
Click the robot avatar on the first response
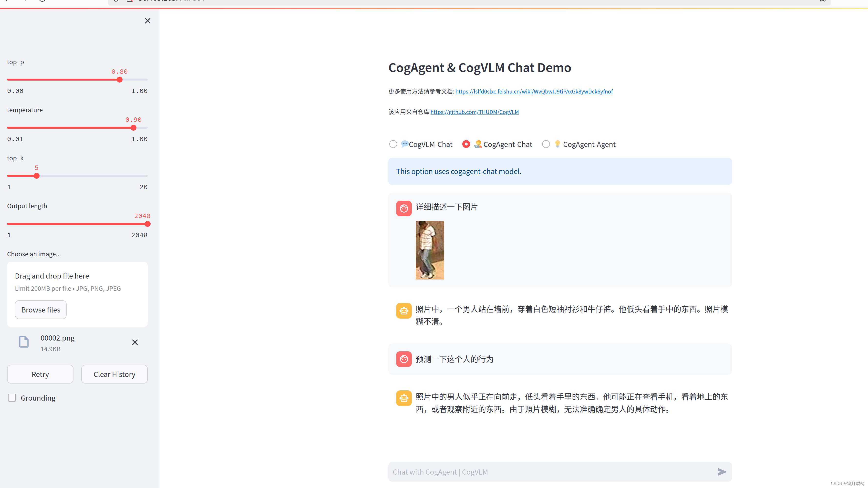(x=404, y=310)
